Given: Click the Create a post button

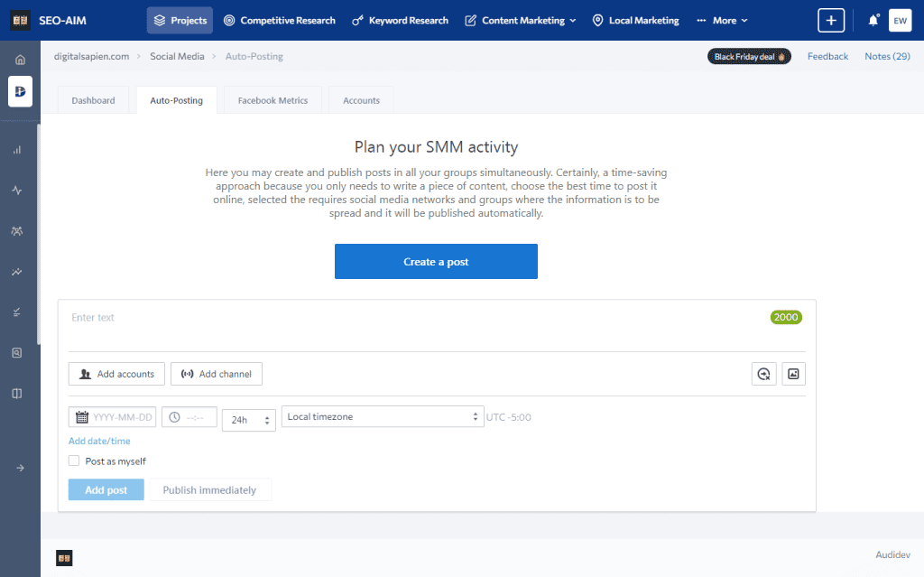Looking at the screenshot, I should coord(436,261).
